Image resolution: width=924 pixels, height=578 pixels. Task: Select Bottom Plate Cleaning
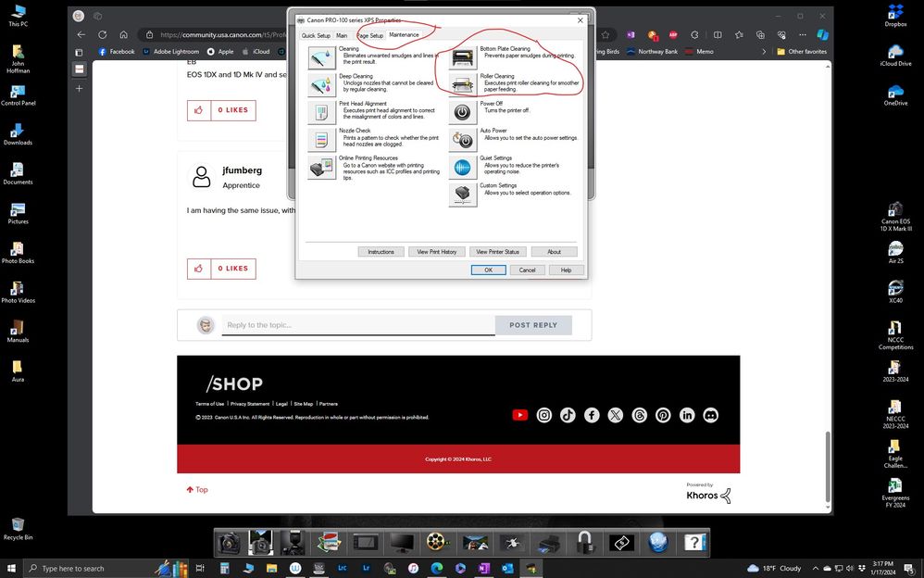pos(462,56)
